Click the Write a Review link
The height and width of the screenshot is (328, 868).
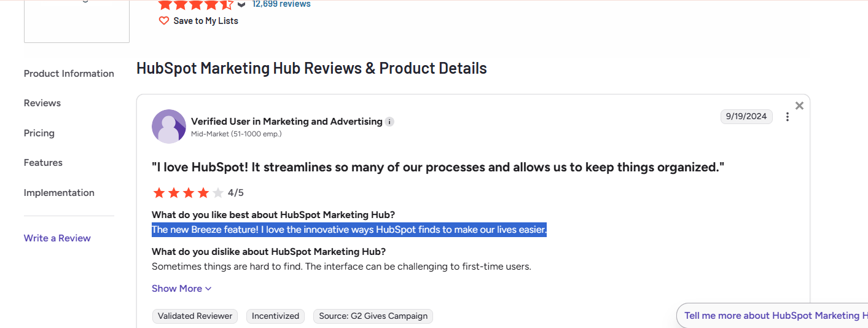[x=57, y=238]
